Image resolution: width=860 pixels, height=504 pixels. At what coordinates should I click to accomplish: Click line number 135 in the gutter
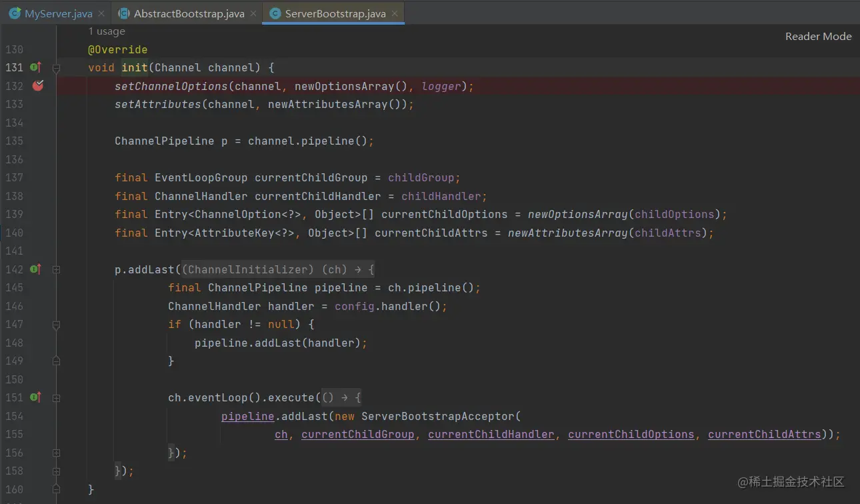coord(15,141)
